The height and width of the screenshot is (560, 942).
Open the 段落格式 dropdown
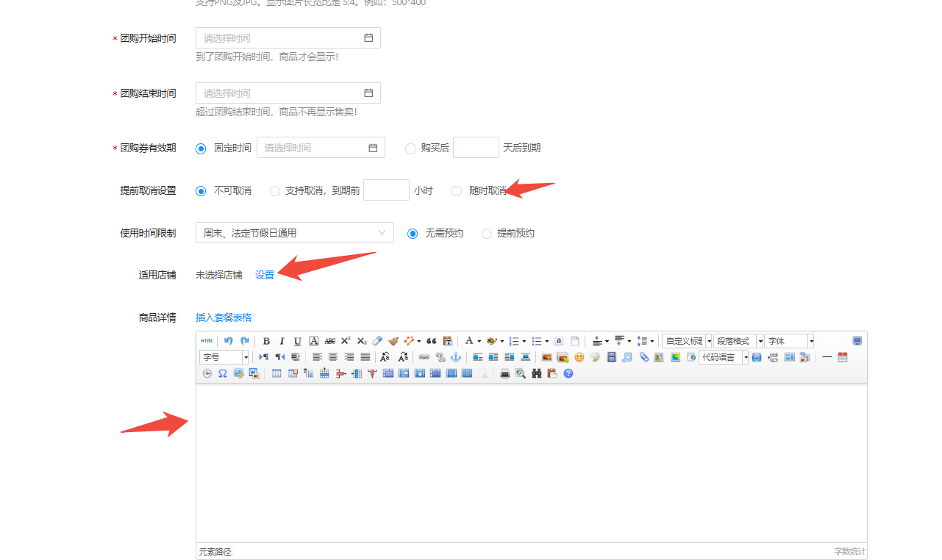(738, 341)
